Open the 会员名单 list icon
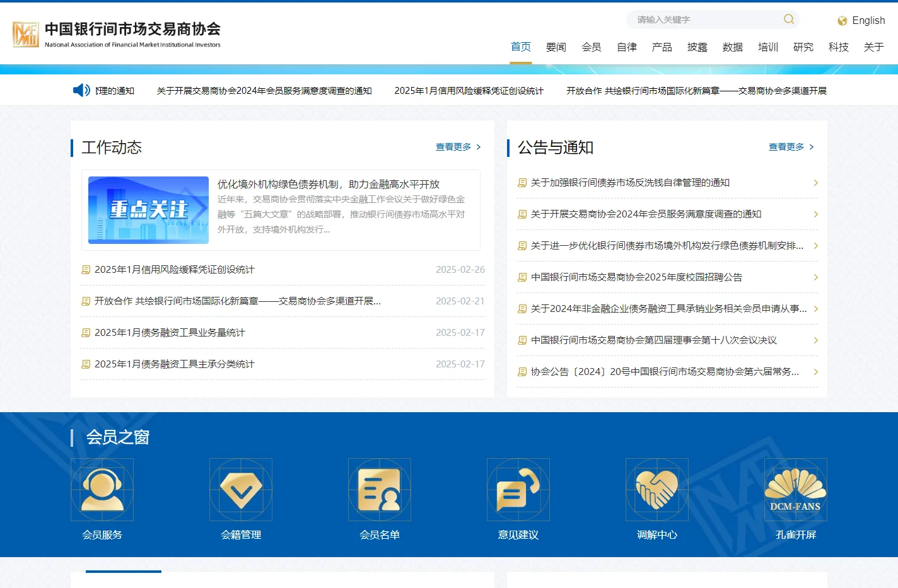 380,490
